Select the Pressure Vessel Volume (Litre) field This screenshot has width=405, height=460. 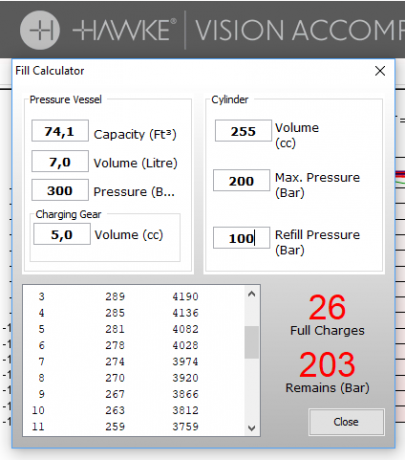(x=60, y=161)
